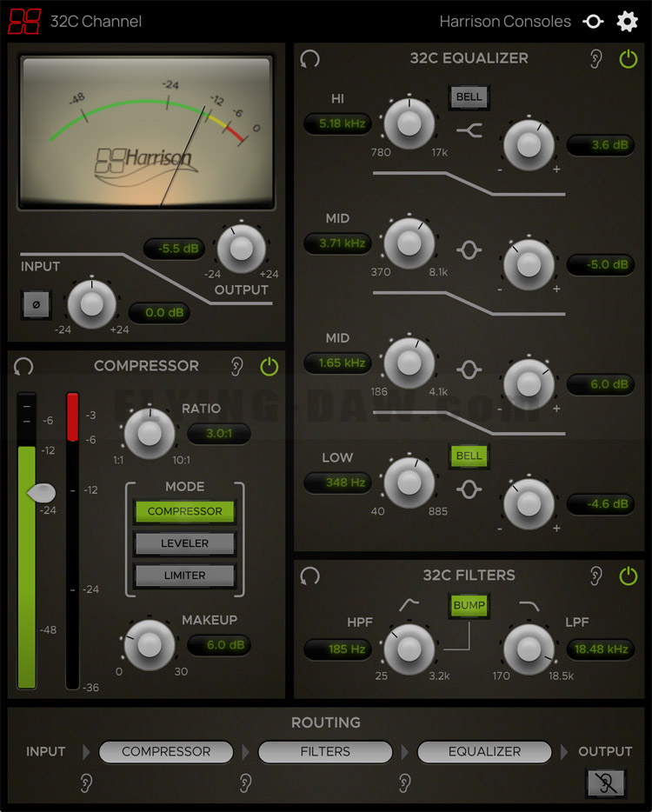Click the Harrison logo icon in the header
This screenshot has height=812, width=652.
coord(24,21)
